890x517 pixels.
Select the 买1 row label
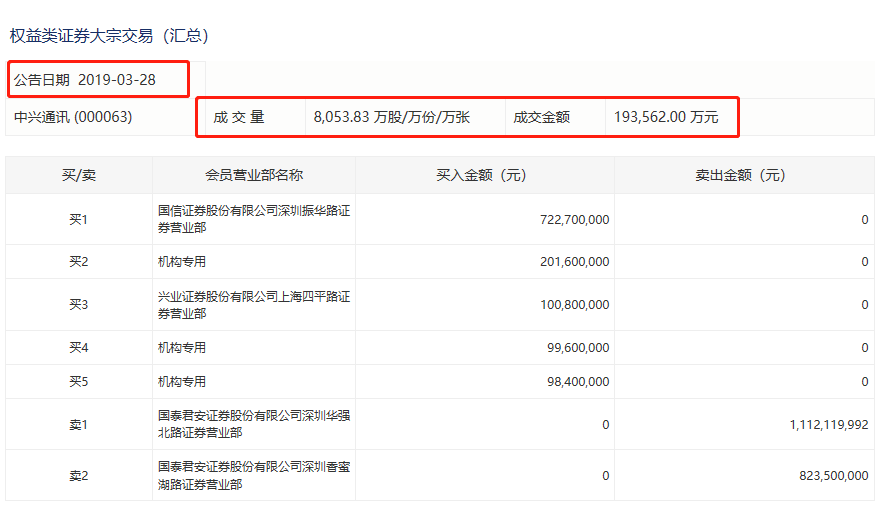[x=79, y=219]
